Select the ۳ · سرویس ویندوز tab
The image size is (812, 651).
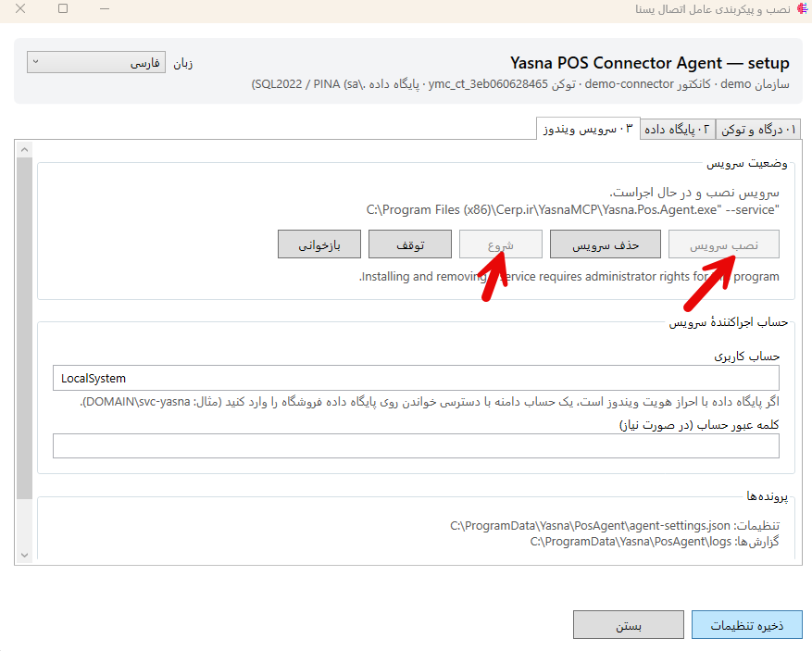588,129
